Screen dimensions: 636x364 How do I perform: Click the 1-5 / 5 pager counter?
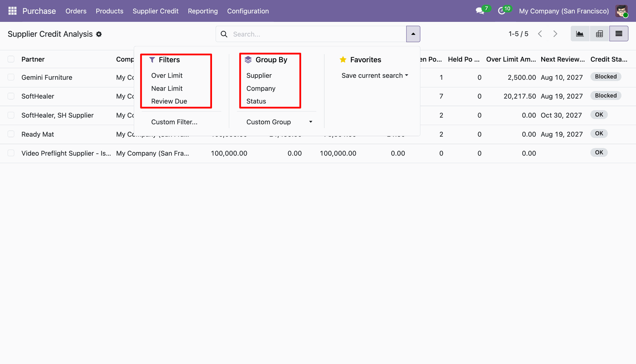coord(518,34)
